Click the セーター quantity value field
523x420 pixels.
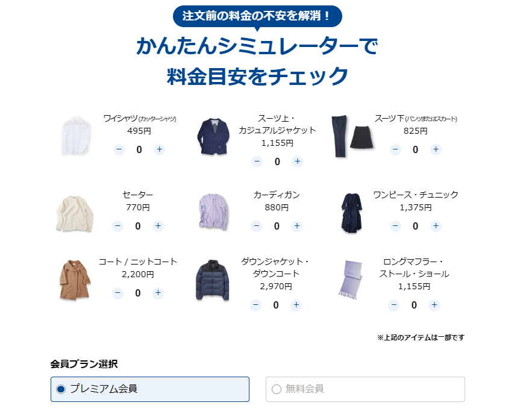(138, 226)
